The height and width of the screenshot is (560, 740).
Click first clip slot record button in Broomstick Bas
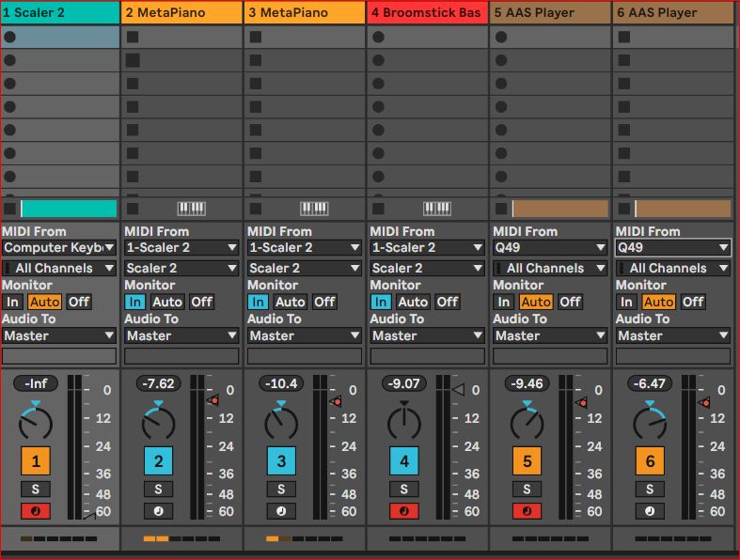378,37
